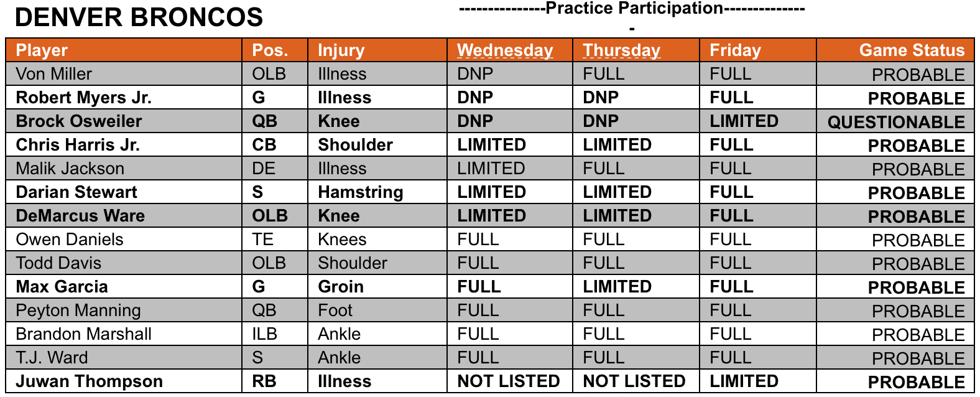Click Robert Myers Jr.'s Friday FULL cell
Viewport: 980px width, 397px height.
pos(758,98)
